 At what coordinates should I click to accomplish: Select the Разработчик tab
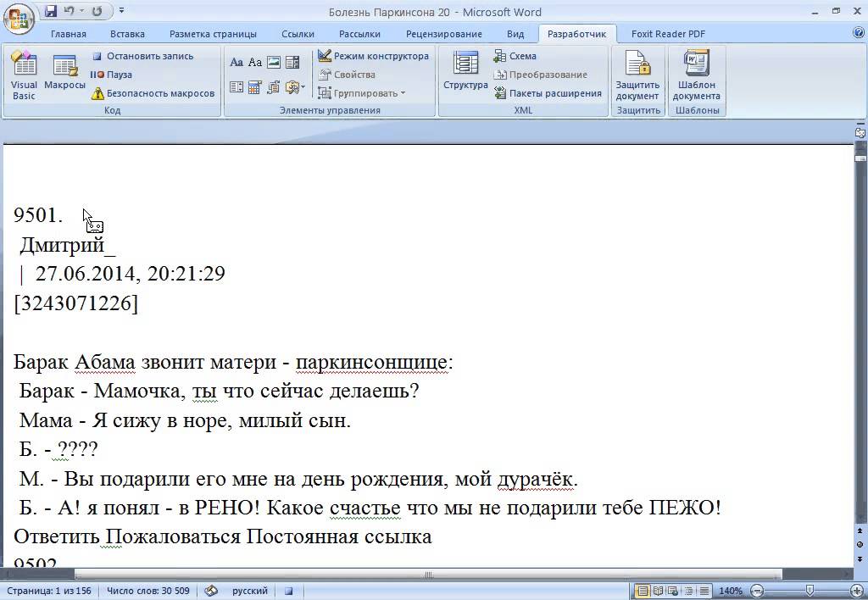tap(576, 34)
